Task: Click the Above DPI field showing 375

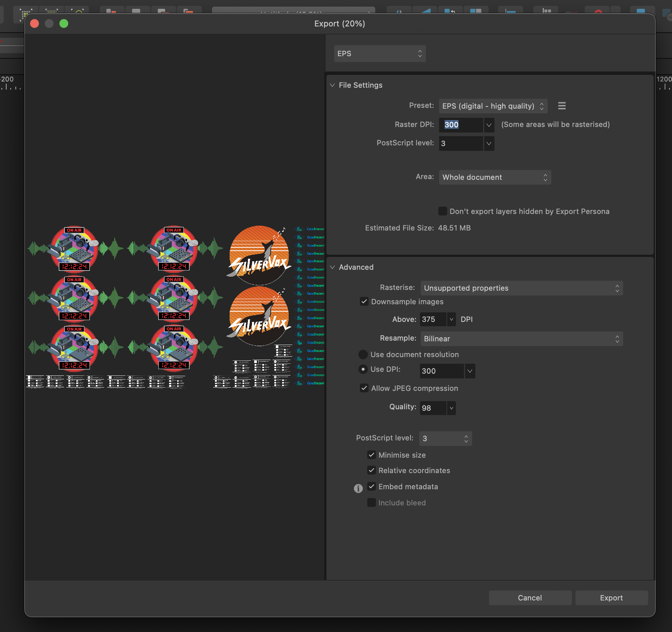Action: pos(433,319)
